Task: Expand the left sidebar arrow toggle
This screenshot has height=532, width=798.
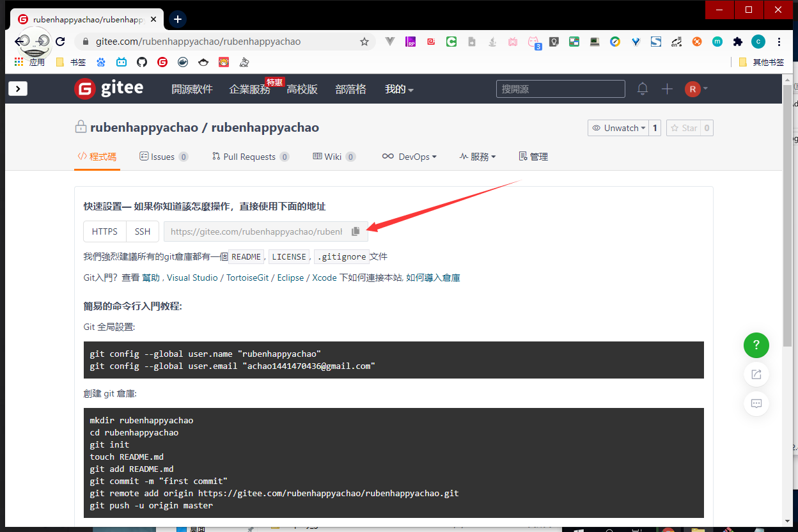Action: pos(18,89)
